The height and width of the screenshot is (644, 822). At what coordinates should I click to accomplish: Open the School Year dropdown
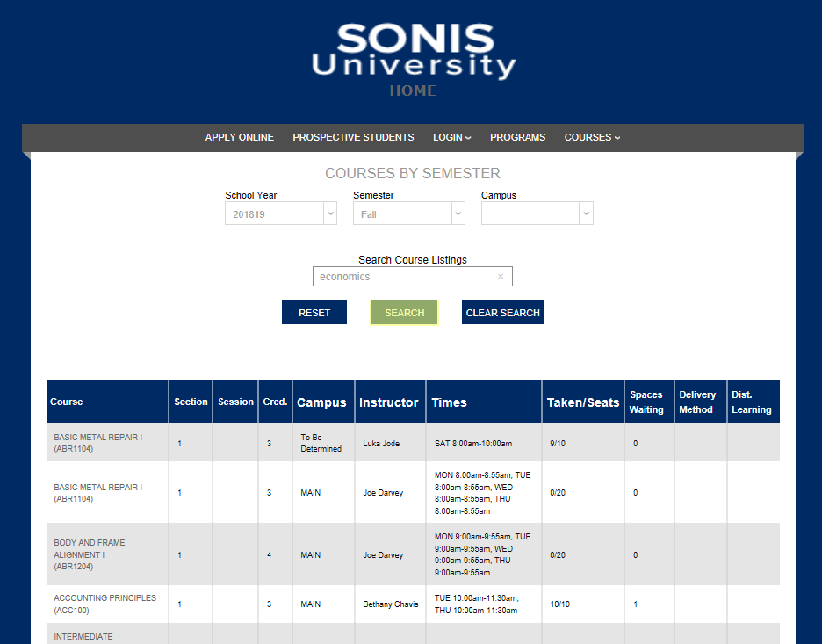[x=280, y=213]
